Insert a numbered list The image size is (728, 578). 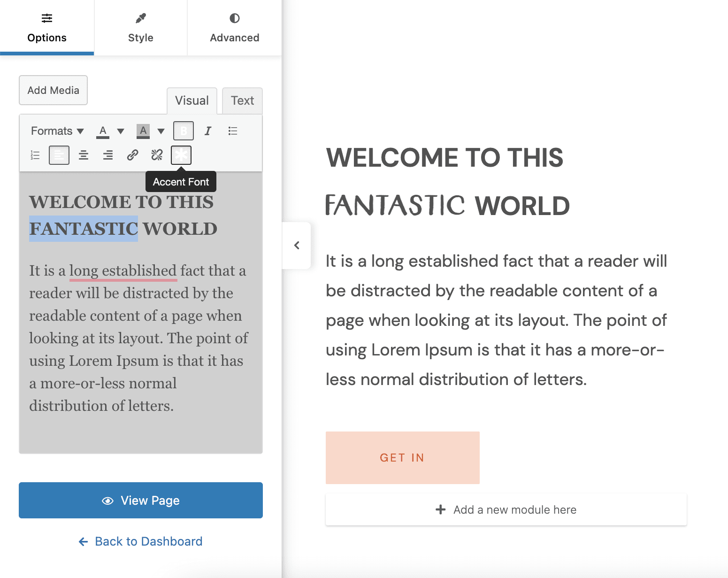pos(35,155)
